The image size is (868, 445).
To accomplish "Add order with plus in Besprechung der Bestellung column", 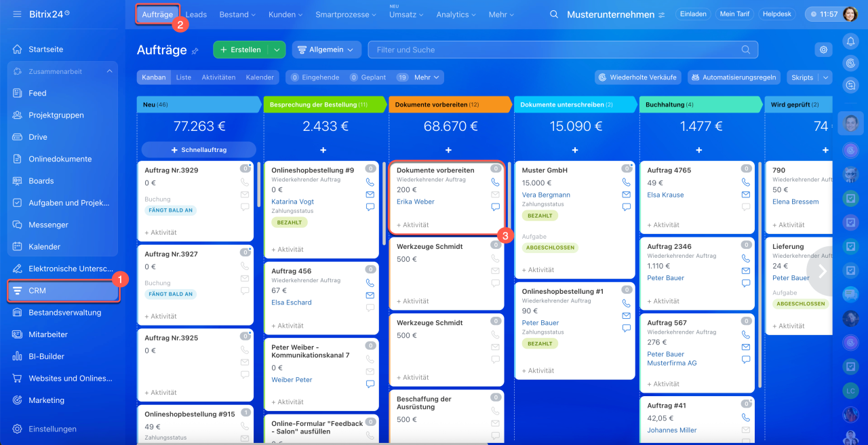I will point(323,150).
